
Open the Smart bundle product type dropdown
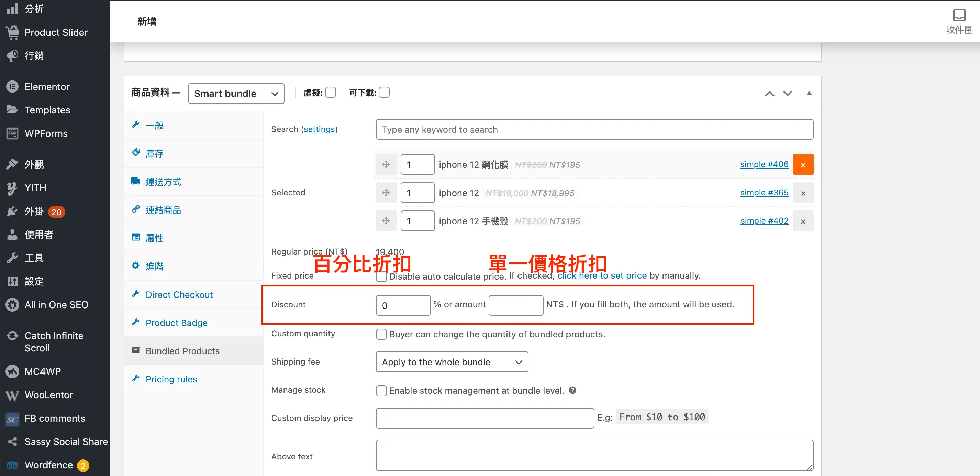(236, 93)
